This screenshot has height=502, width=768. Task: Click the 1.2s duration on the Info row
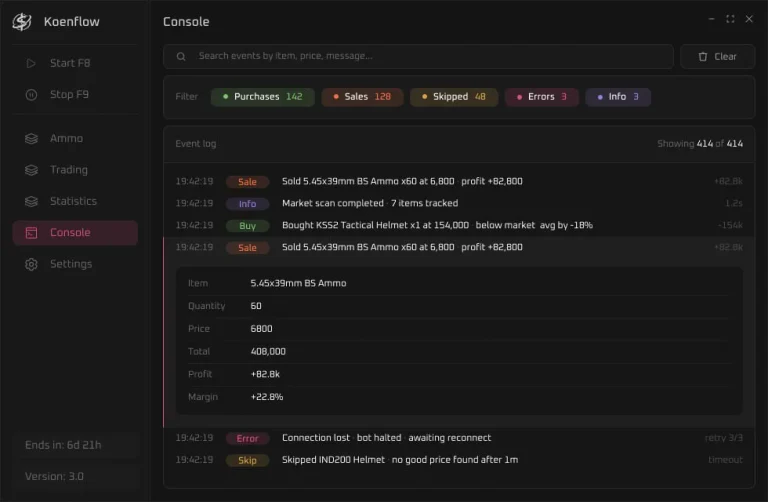tap(734, 203)
